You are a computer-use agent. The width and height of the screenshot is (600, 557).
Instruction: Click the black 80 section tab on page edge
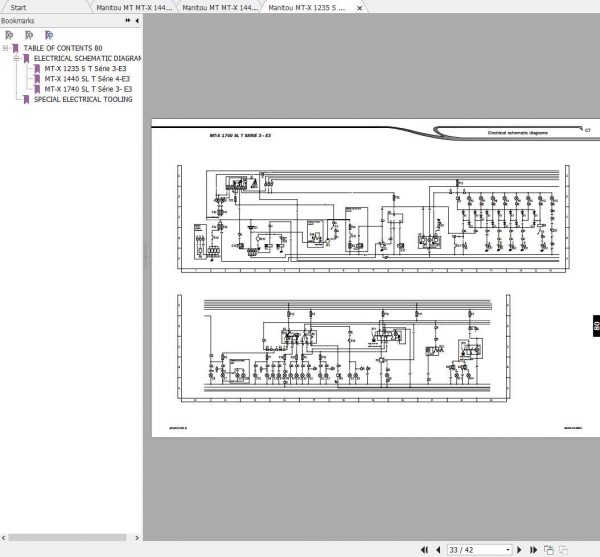coord(596,326)
